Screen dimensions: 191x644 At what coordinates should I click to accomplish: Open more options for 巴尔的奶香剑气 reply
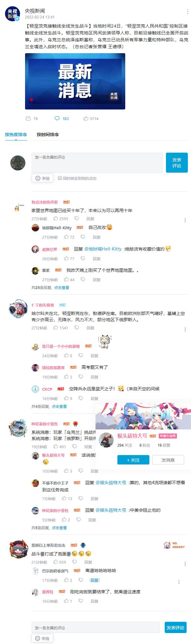179,582
